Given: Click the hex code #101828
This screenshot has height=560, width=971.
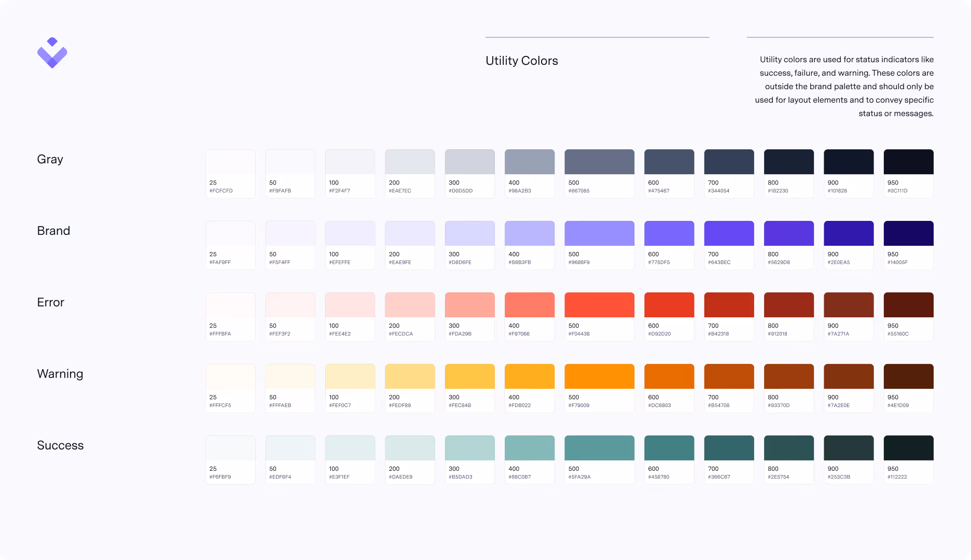Looking at the screenshot, I should (837, 191).
